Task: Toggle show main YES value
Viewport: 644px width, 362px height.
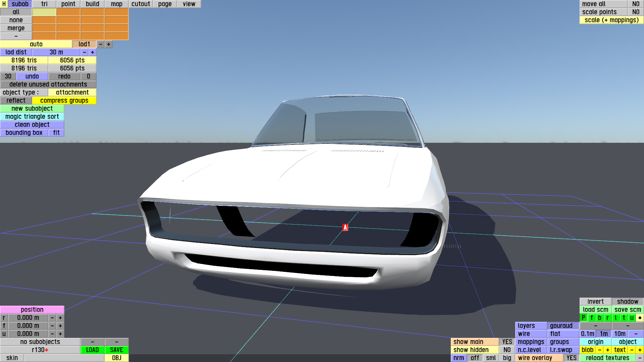Action: click(x=507, y=342)
